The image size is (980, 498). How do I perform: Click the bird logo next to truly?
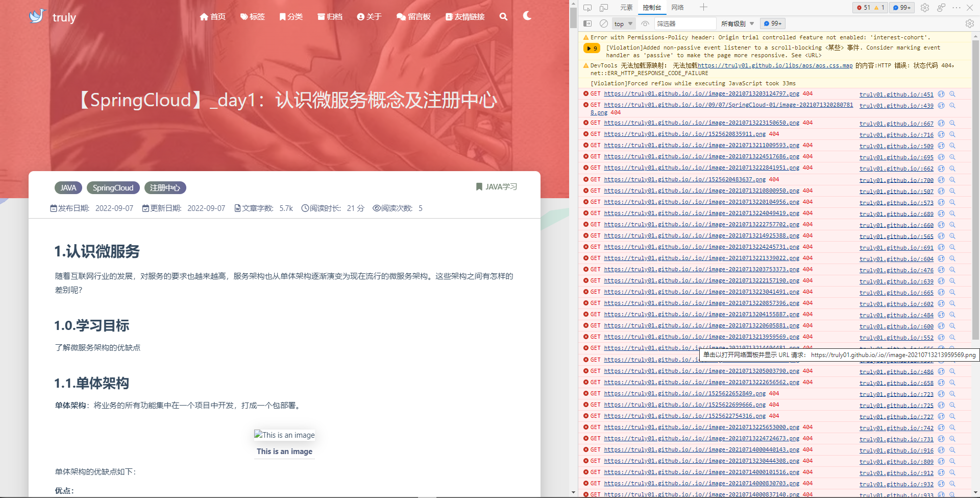click(37, 16)
